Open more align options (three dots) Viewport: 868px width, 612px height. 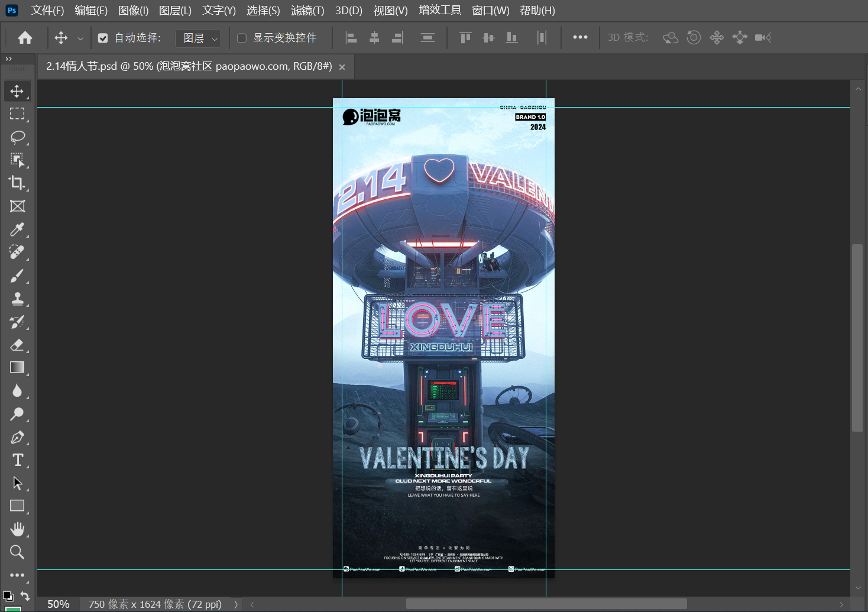pos(580,37)
